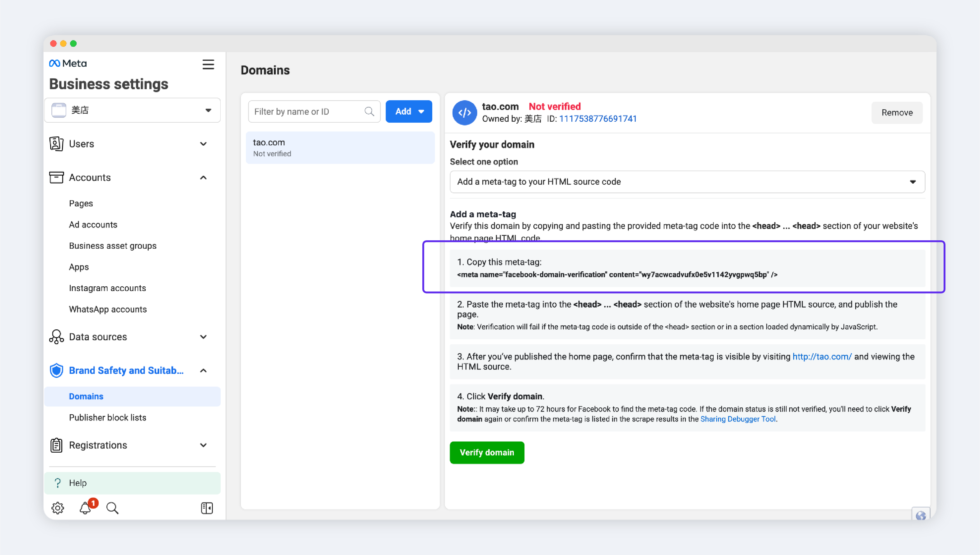Open the 美店 business account dropdown
980x555 pixels.
tap(132, 111)
